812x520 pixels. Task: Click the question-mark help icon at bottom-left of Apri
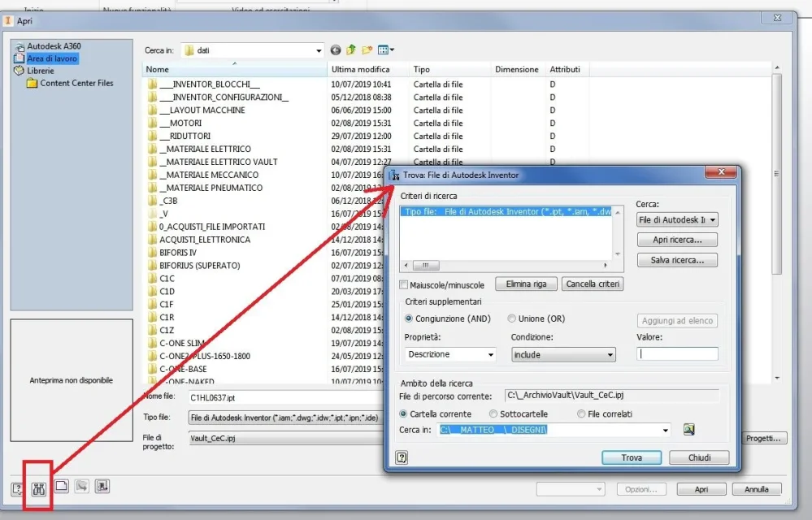click(17, 488)
